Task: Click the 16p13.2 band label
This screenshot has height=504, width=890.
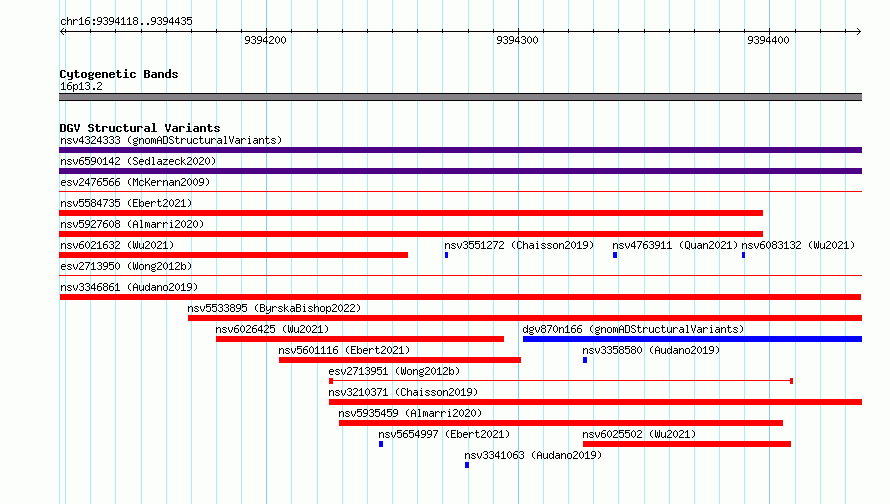Action: (x=81, y=86)
